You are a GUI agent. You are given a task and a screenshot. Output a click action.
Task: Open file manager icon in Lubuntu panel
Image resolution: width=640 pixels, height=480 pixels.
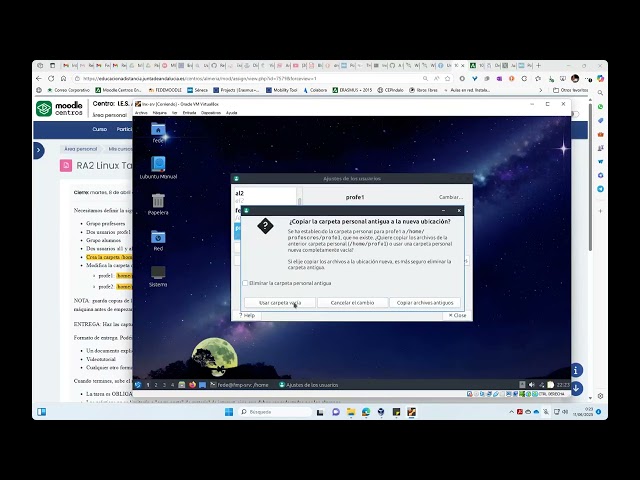(x=182, y=384)
